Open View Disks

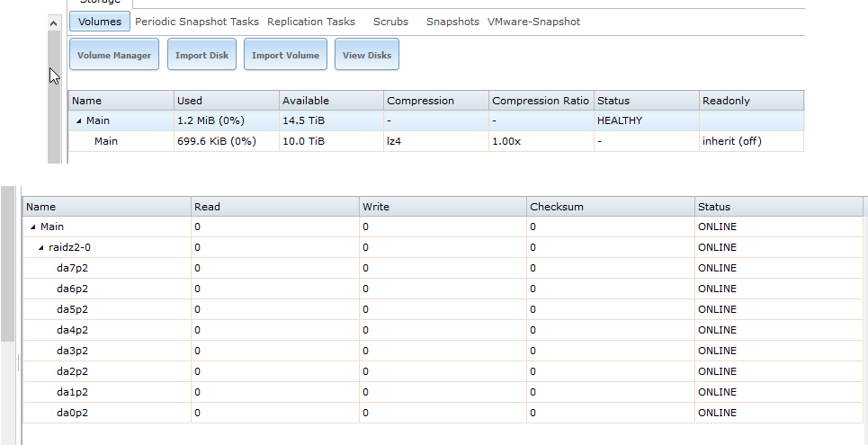coord(367,55)
